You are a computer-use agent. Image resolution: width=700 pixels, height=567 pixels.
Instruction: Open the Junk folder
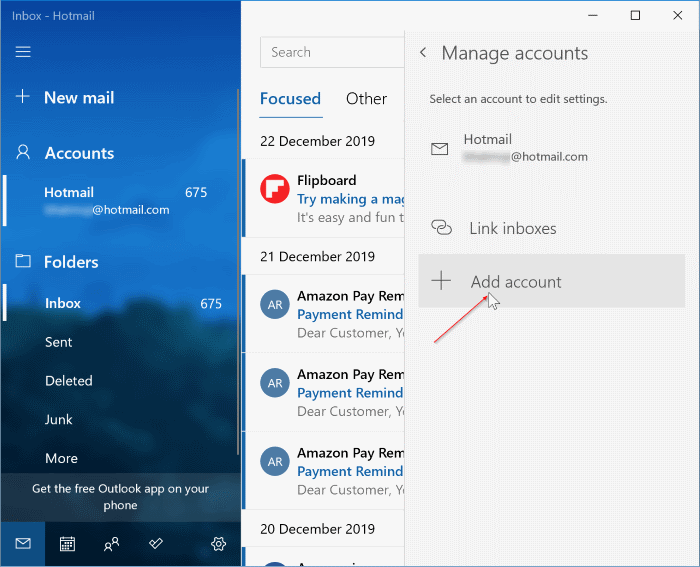58,420
